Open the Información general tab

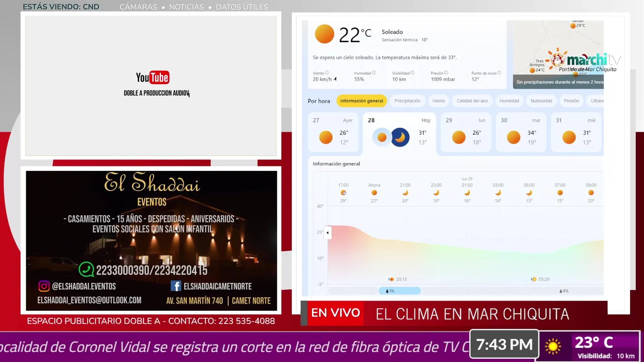361,101
